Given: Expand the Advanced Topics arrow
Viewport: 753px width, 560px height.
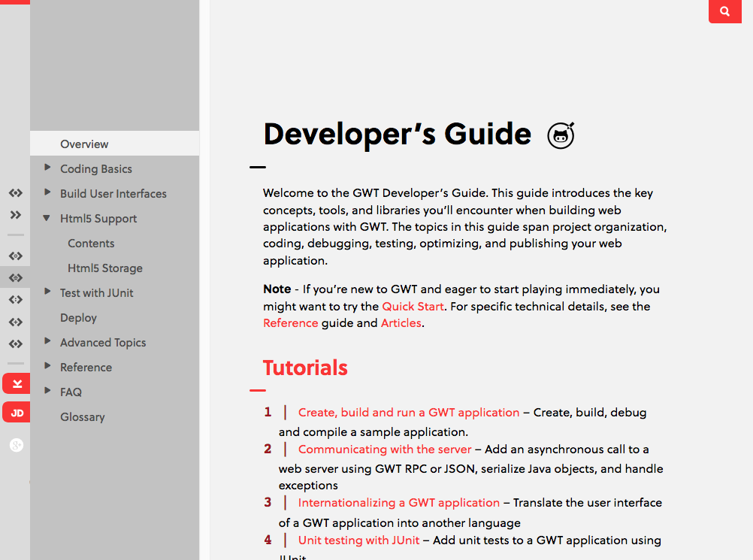Looking at the screenshot, I should 47,342.
